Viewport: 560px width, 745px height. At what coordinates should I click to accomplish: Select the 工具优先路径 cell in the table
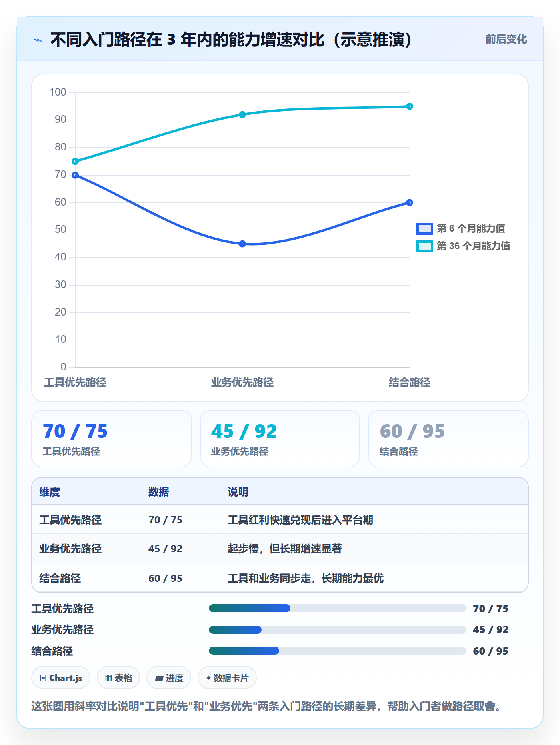coord(70,520)
